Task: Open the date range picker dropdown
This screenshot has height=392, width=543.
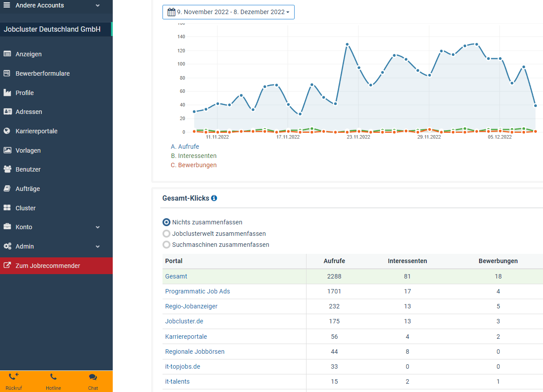Action: coord(228,12)
